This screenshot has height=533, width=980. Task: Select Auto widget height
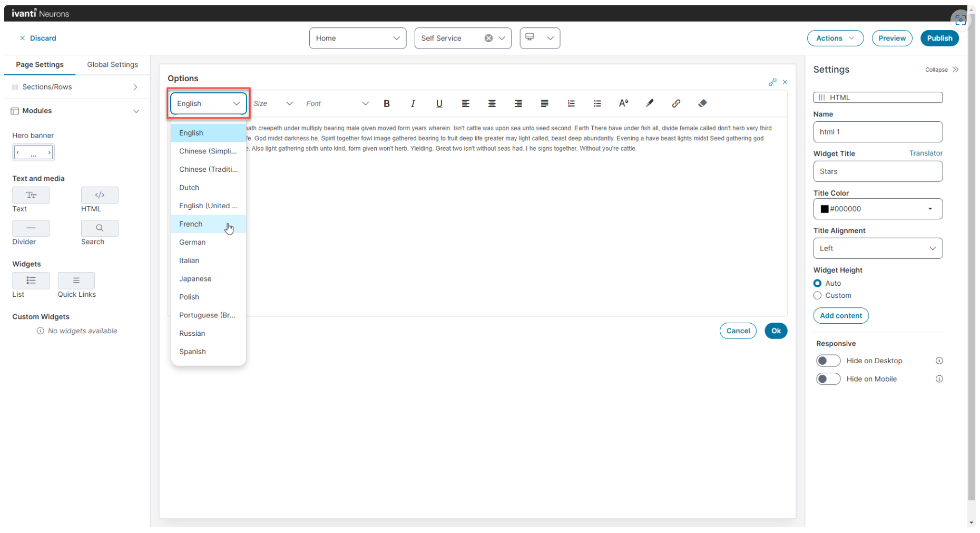(x=818, y=284)
